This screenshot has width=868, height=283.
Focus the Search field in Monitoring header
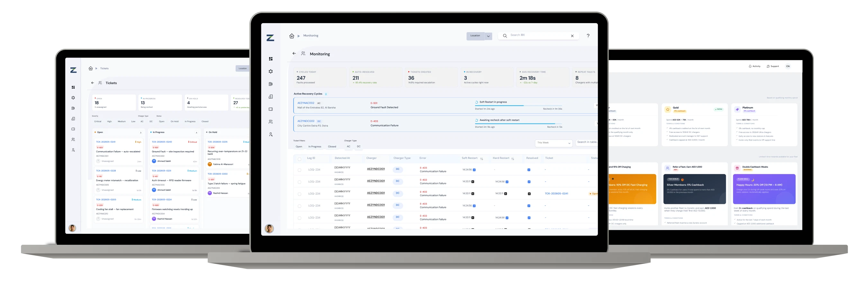[538, 35]
